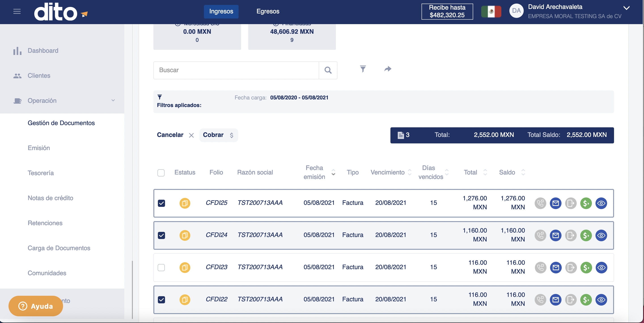644x323 pixels.
Task: Click the email icon in CFDI24 row
Action: [555, 235]
